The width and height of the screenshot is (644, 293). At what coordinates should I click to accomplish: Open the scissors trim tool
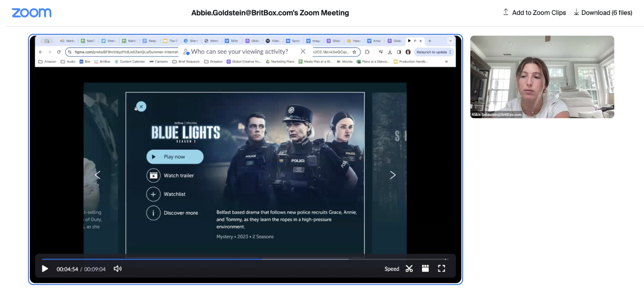click(x=409, y=269)
